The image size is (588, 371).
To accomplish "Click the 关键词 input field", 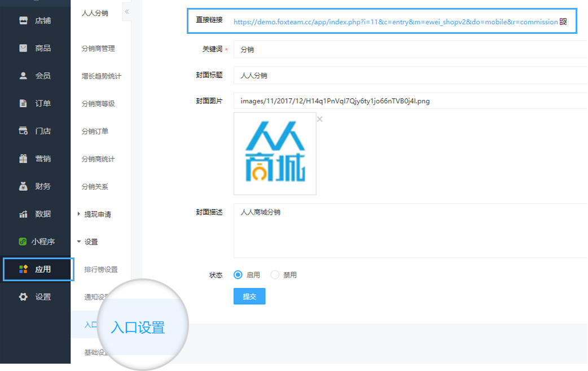I will tap(411, 49).
